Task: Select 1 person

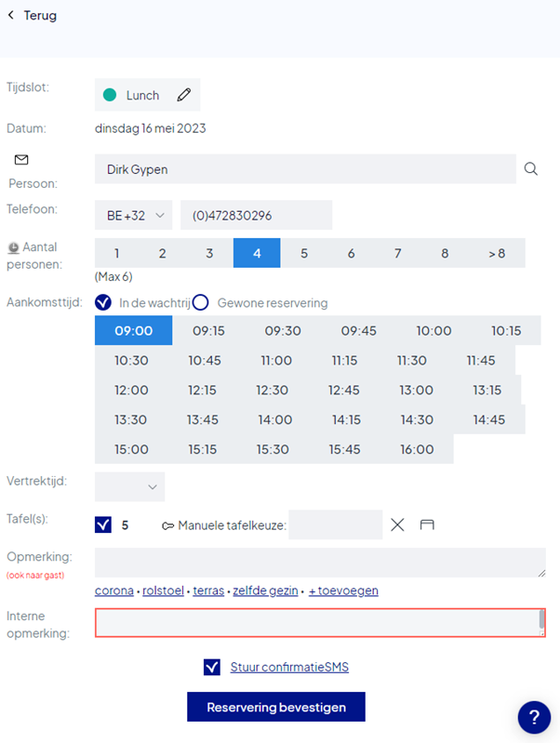Action: tap(116, 253)
